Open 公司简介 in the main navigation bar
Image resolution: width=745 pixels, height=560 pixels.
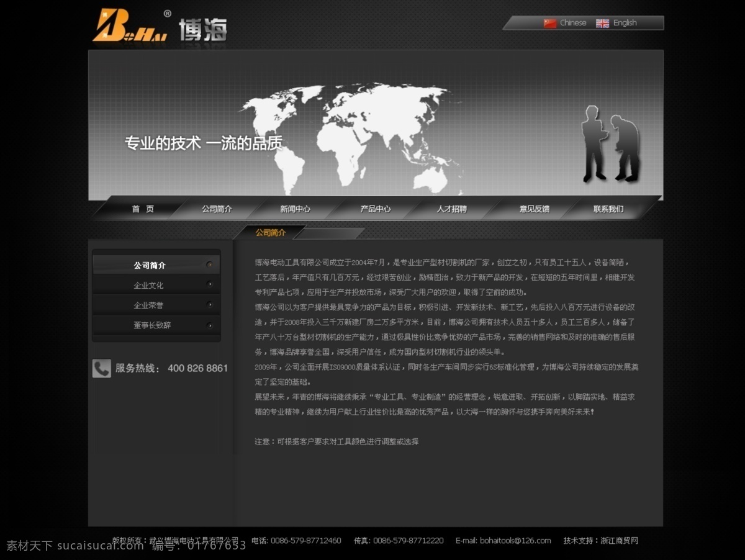[x=217, y=209]
